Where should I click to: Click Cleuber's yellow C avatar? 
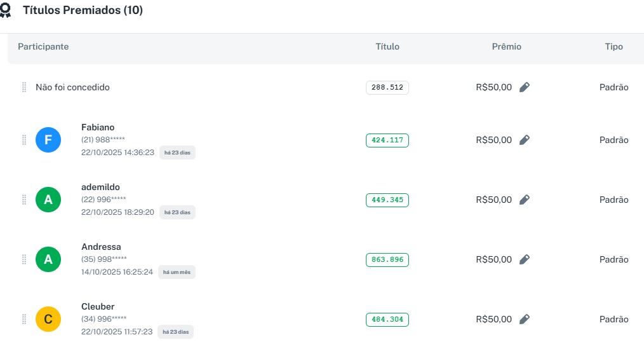click(48, 319)
